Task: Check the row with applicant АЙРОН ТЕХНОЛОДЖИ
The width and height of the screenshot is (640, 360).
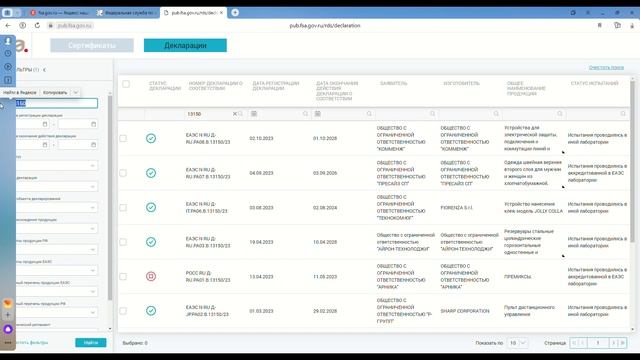Action: point(123,242)
